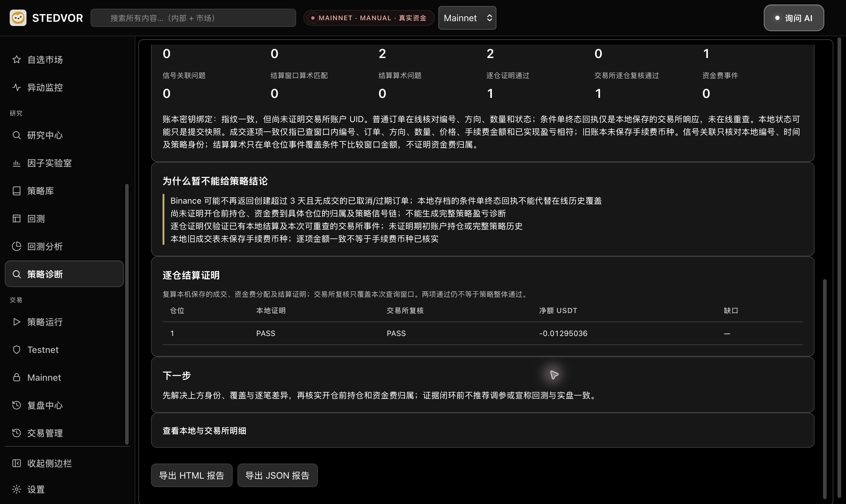Click the bar chart icon beside 因子实验室
The image size is (846, 504).
click(16, 163)
